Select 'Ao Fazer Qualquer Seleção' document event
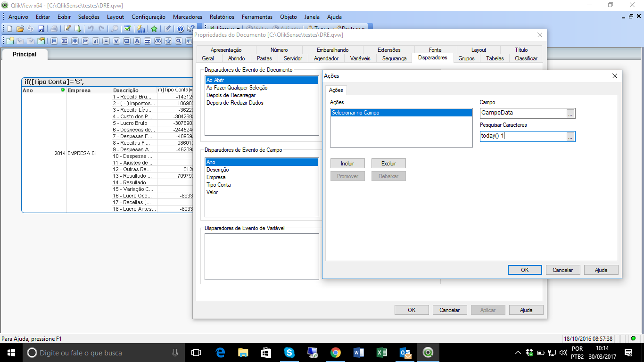 262,88
